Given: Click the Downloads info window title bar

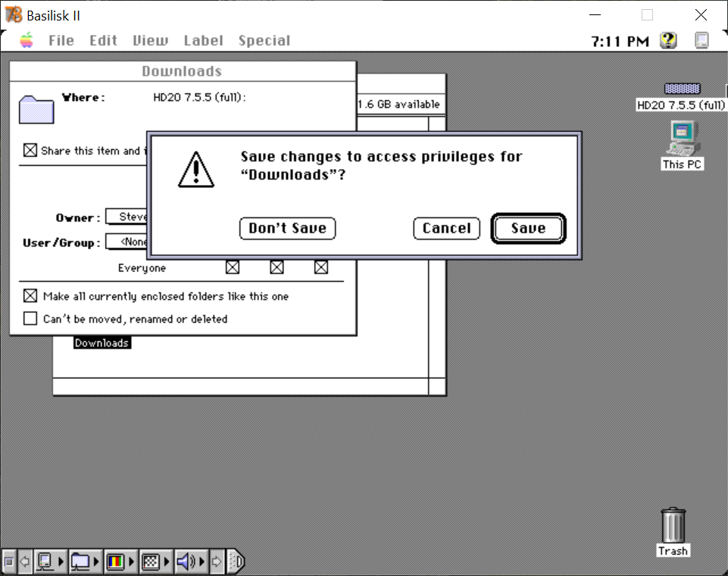Looking at the screenshot, I should tap(183, 71).
